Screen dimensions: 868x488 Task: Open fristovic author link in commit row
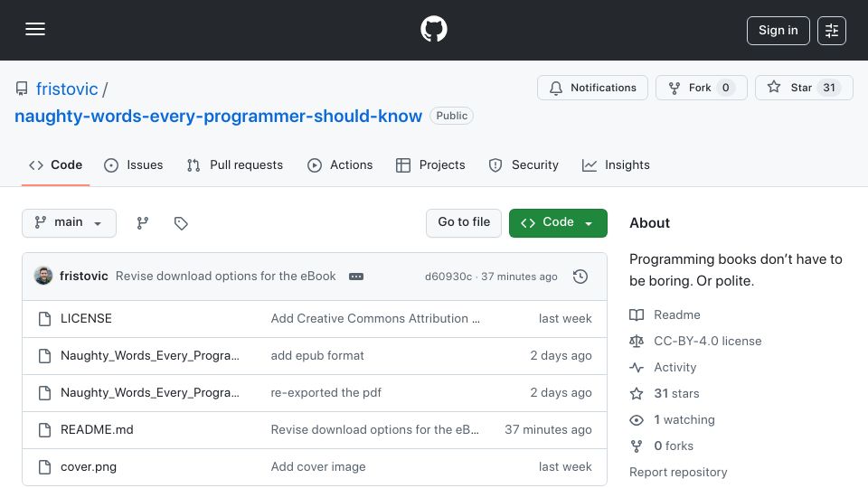pos(83,277)
